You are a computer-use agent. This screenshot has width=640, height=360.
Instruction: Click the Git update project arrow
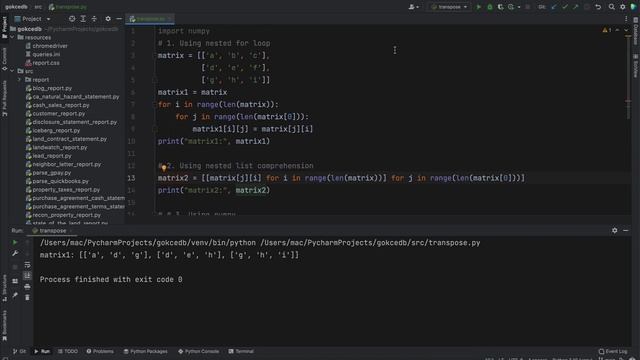[x=553, y=7]
